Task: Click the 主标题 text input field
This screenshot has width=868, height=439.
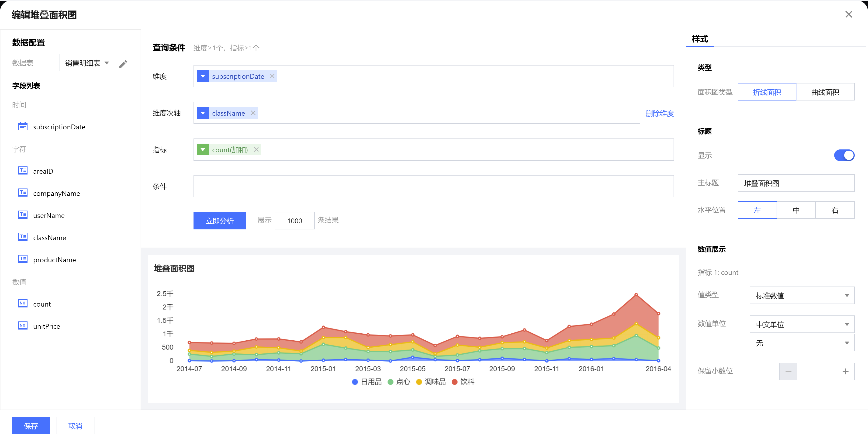Action: 795,183
